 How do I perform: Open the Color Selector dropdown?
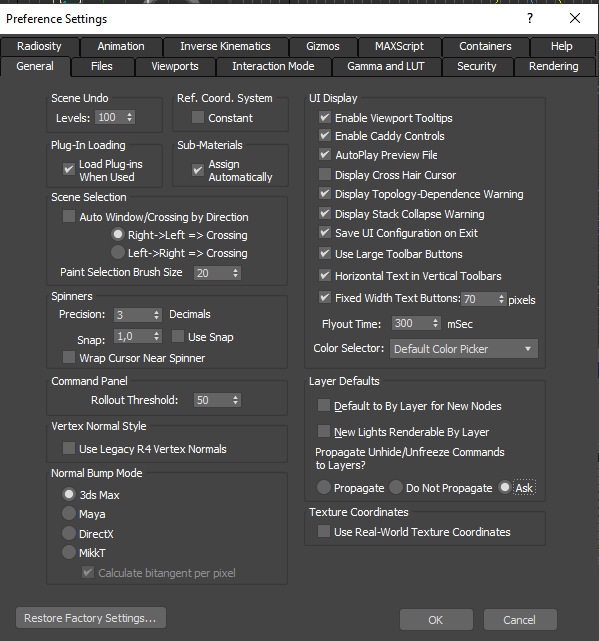[x=464, y=349]
